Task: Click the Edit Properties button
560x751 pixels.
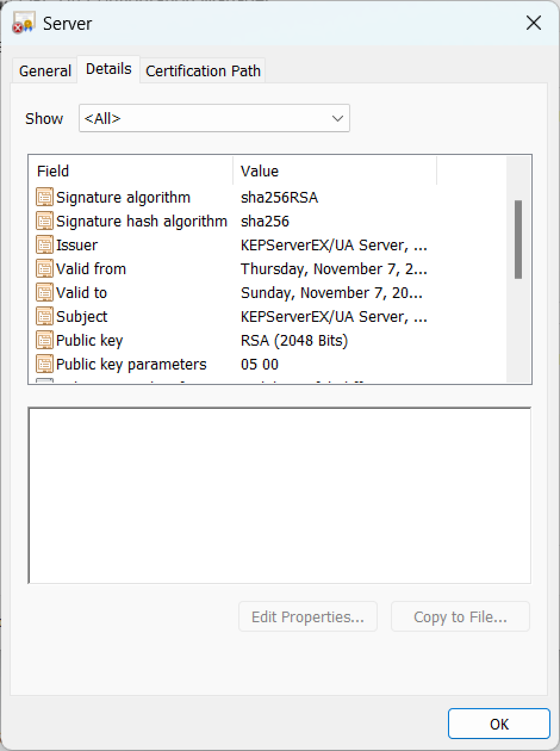Action: [307, 617]
